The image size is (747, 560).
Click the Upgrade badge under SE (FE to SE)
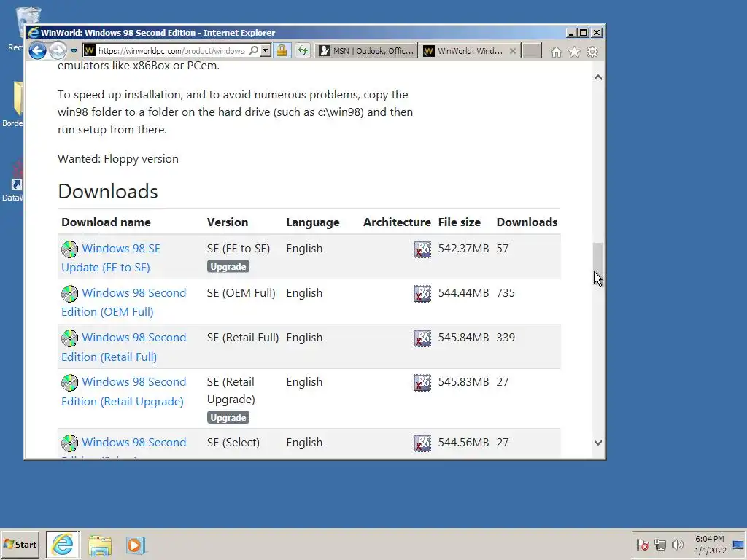[x=228, y=267]
